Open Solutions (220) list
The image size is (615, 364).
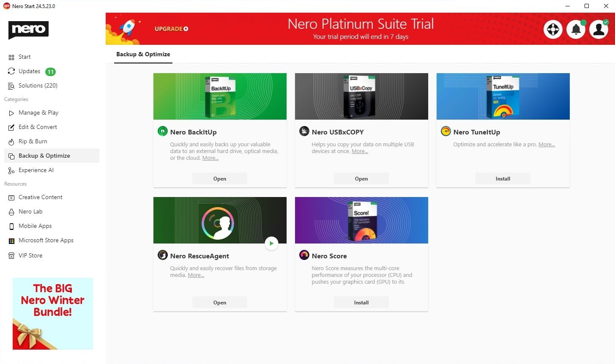tap(38, 86)
